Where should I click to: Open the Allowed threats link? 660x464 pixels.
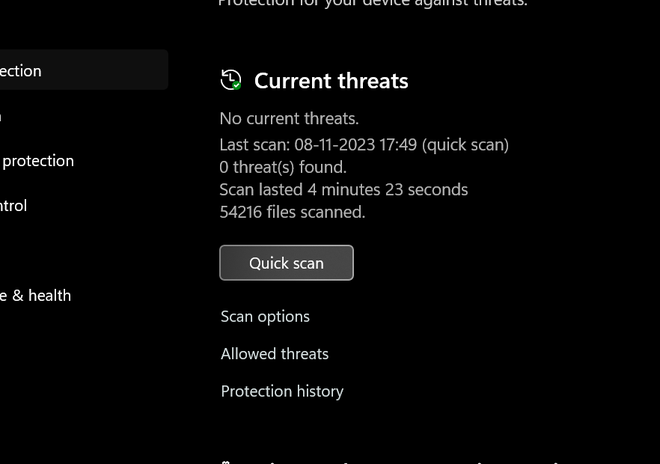click(x=274, y=354)
